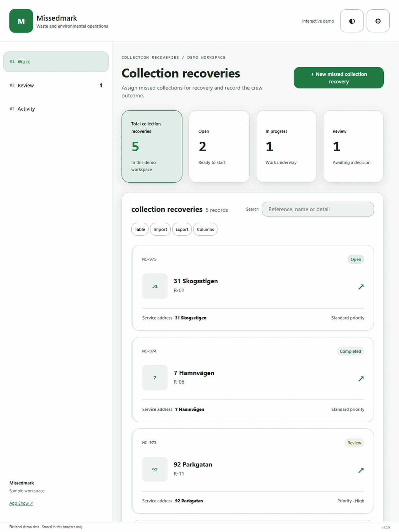
Task: Filter by Total collection recoveries card
Action: 152,146
